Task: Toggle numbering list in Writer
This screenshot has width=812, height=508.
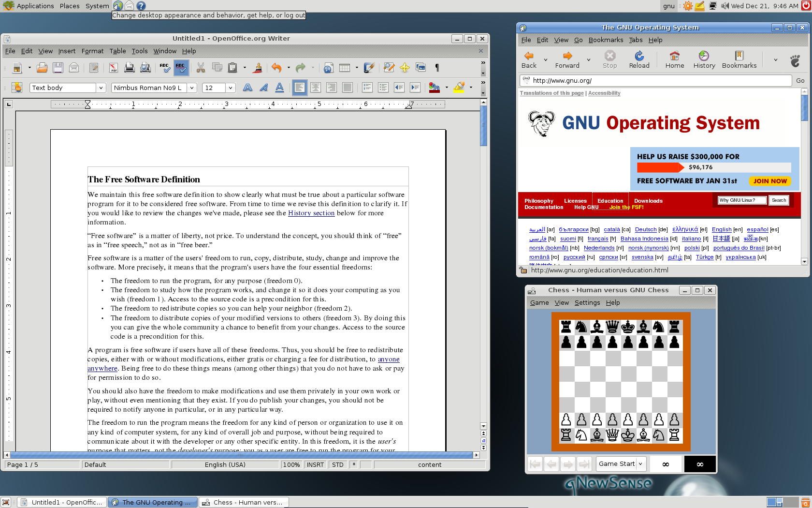Action: [x=367, y=88]
